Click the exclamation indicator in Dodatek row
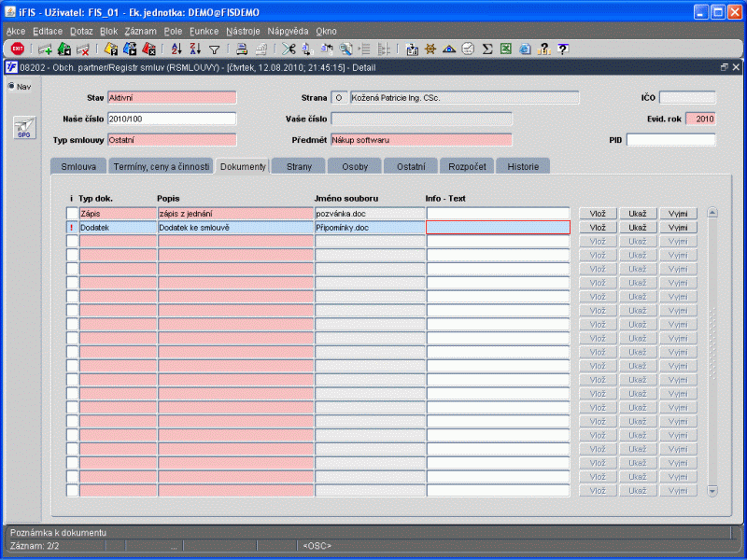 pyautogui.click(x=72, y=228)
